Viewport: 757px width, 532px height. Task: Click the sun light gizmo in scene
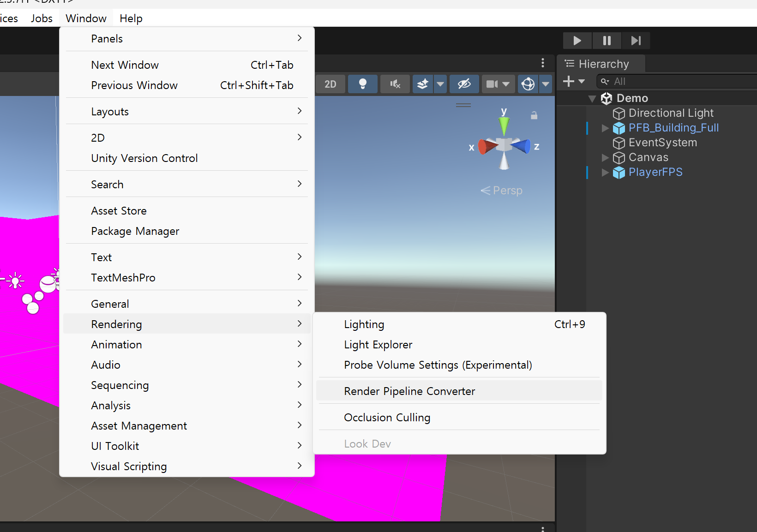coord(15,280)
